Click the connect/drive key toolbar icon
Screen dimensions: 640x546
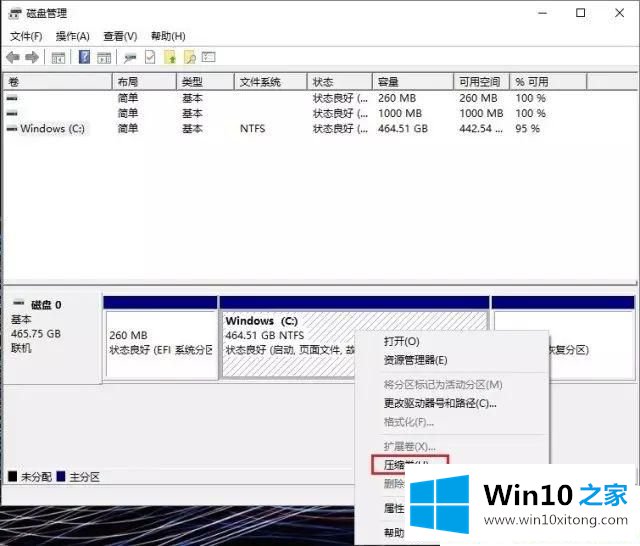coord(130,58)
